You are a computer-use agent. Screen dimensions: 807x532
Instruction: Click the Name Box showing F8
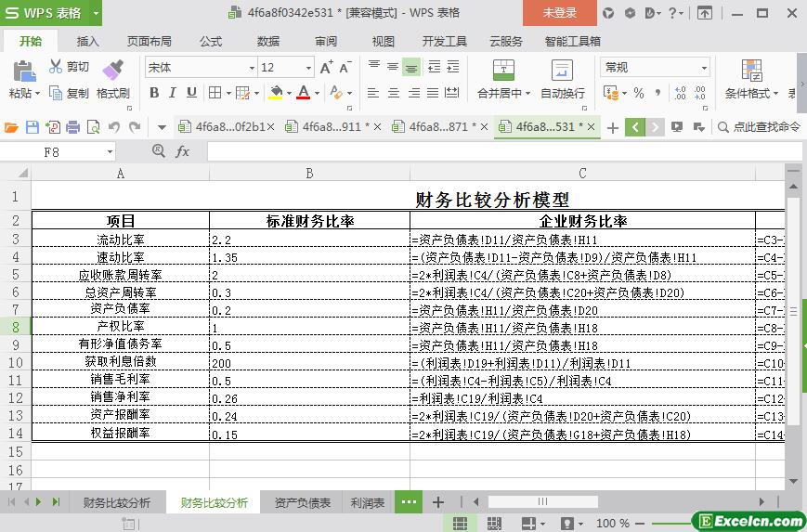coord(63,151)
